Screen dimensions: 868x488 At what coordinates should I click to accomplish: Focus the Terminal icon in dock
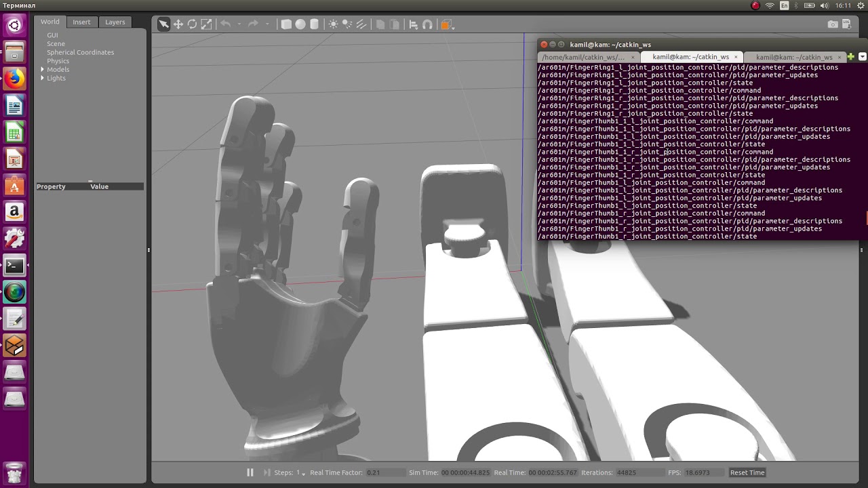[14, 266]
